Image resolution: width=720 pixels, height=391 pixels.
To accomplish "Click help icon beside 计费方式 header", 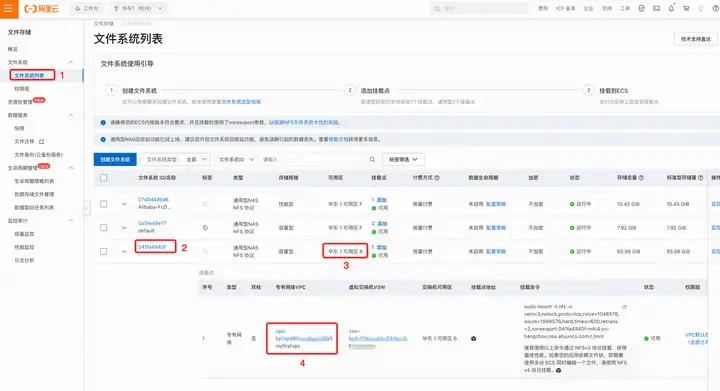I will [x=437, y=178].
